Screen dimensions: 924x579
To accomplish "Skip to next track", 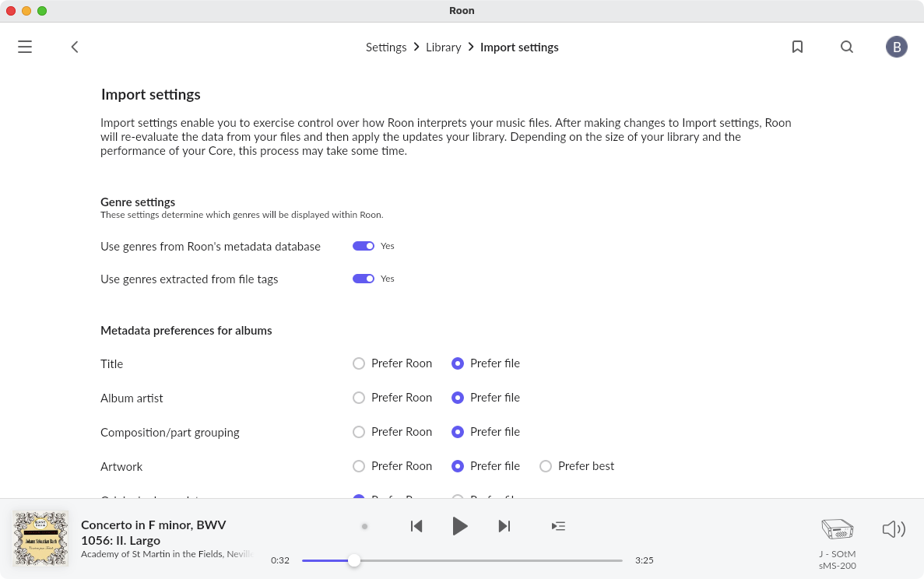I will [x=504, y=526].
